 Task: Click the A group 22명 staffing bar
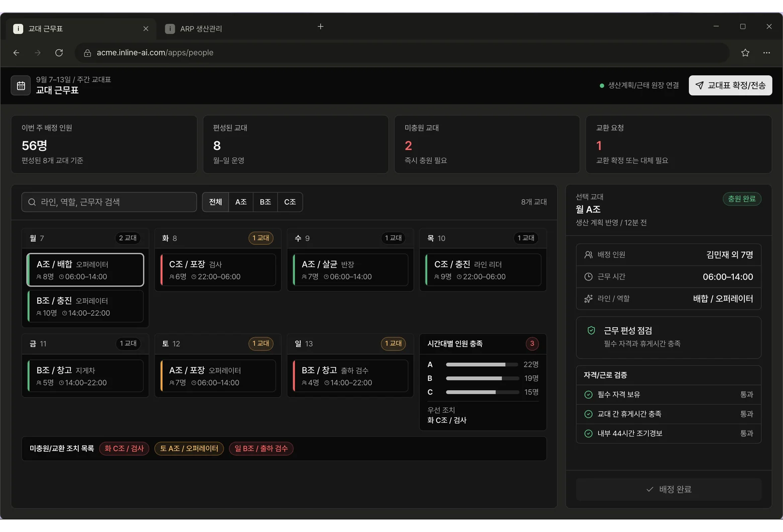click(482, 364)
